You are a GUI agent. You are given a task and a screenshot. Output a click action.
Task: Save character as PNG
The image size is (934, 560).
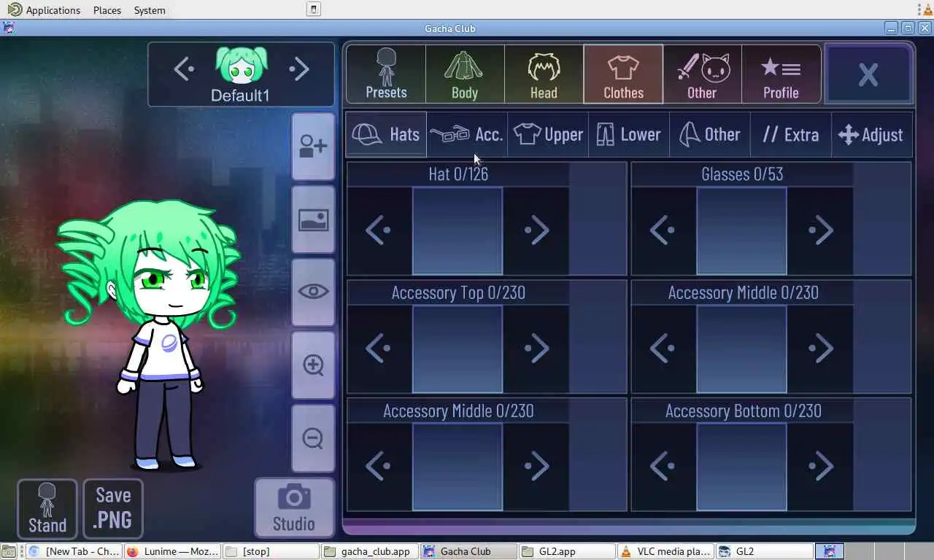click(x=113, y=508)
